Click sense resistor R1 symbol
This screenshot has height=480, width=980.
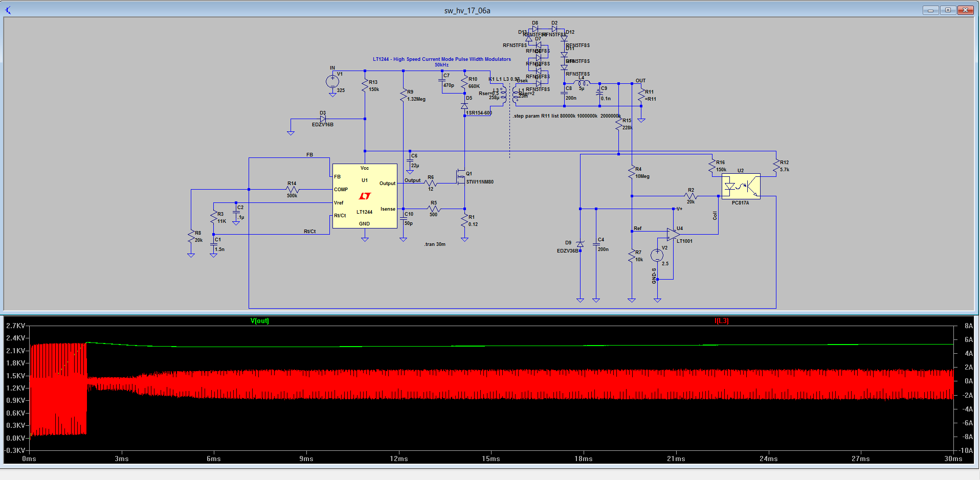(x=464, y=220)
